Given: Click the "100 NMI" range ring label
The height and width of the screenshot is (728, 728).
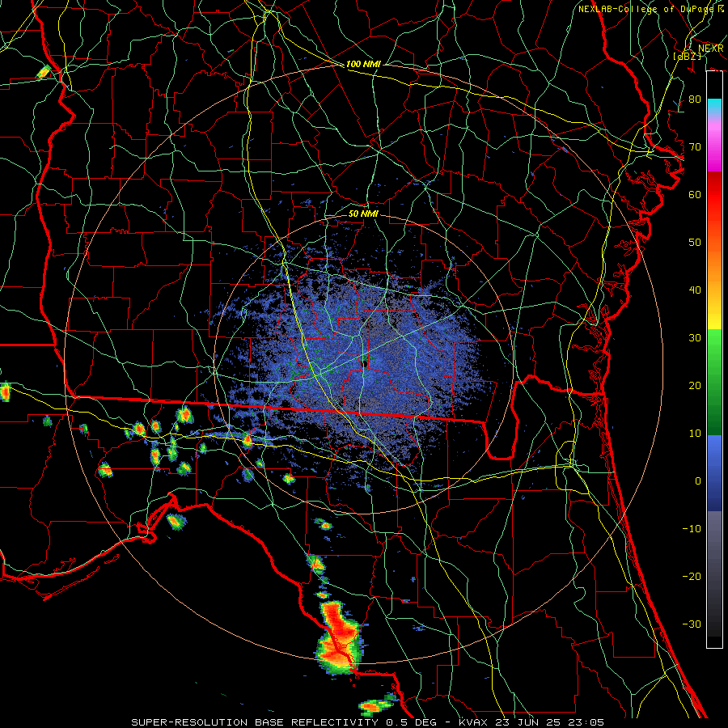Looking at the screenshot, I should [363, 64].
